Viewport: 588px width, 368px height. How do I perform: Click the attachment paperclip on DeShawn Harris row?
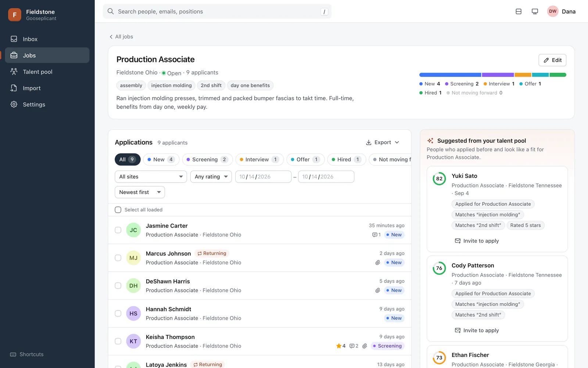(378, 290)
